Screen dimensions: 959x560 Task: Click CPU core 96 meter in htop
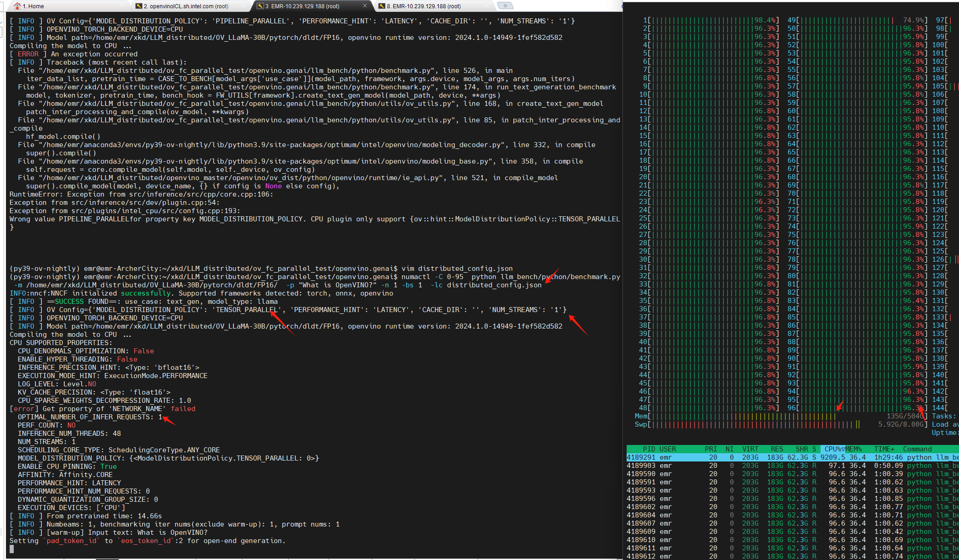(x=858, y=408)
